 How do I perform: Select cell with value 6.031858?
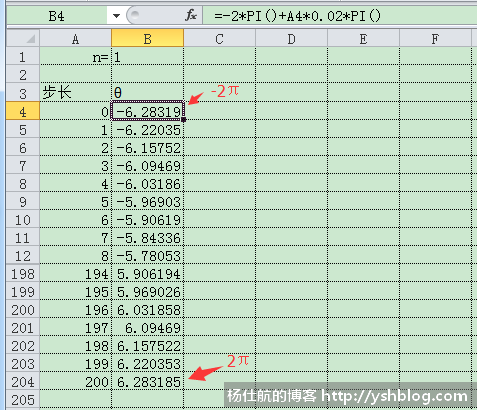click(148, 309)
